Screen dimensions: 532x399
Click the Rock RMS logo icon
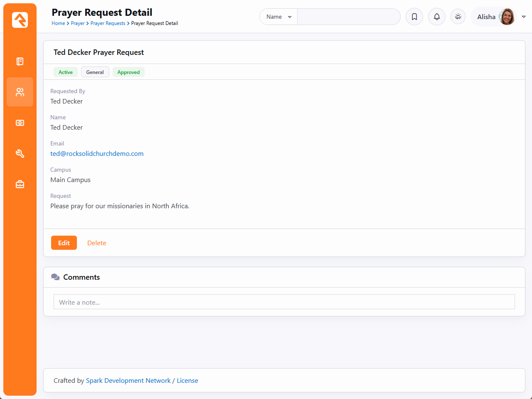[x=20, y=20]
